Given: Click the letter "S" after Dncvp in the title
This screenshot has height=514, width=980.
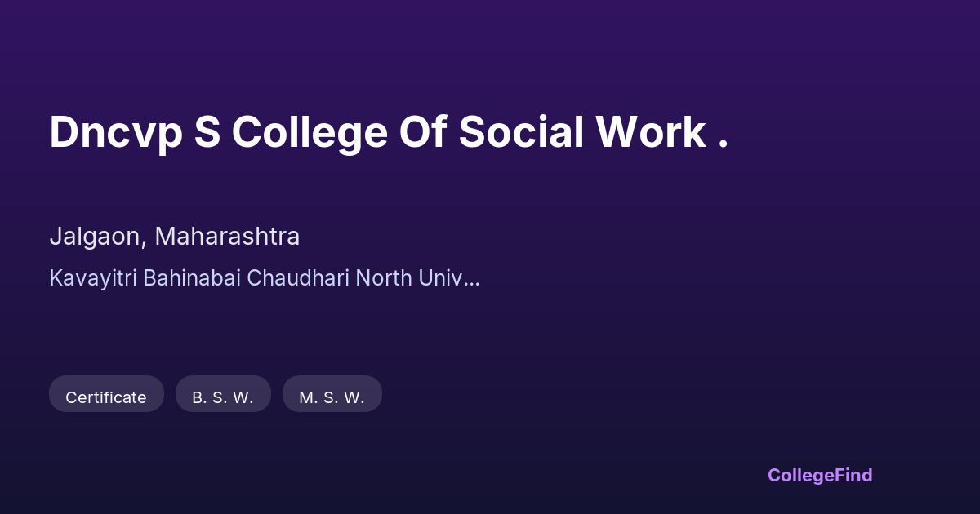Looking at the screenshot, I should [x=207, y=132].
